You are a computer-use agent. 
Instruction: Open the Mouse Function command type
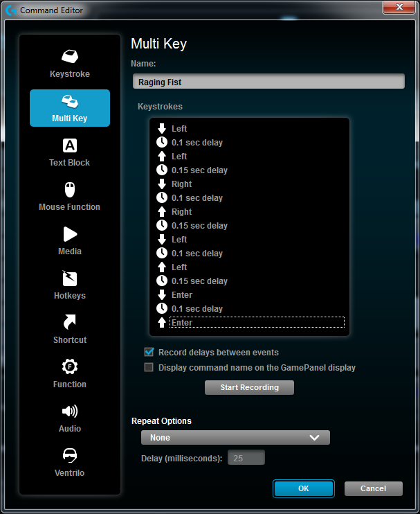[69, 196]
